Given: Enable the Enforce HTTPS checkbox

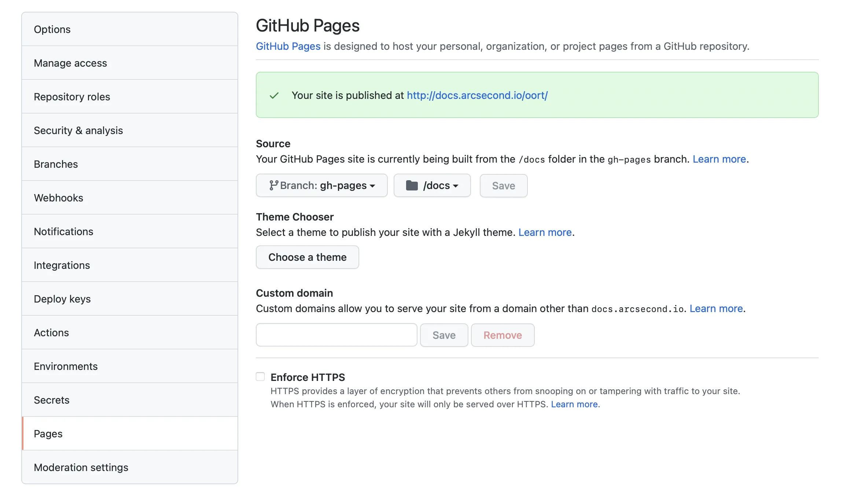Looking at the screenshot, I should pyautogui.click(x=260, y=377).
